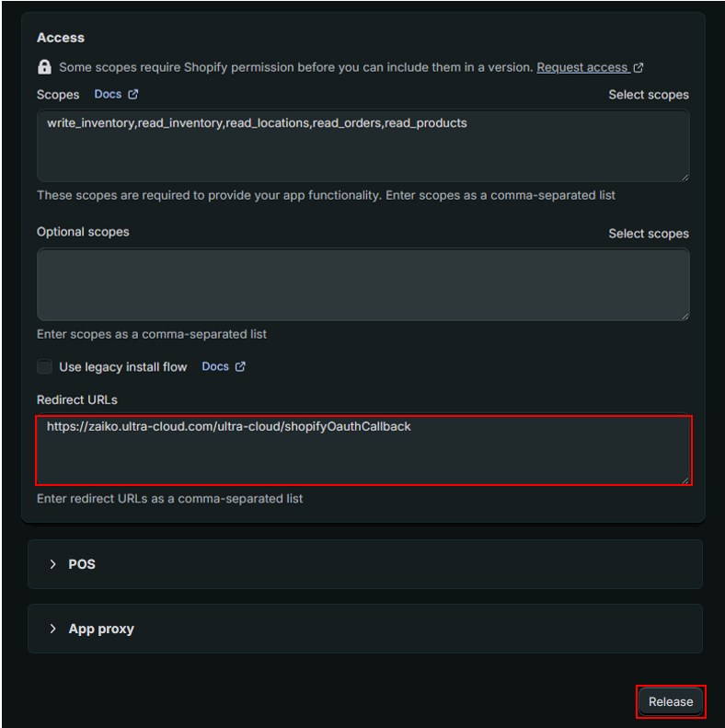Image resolution: width=725 pixels, height=728 pixels.
Task: Click external-link icon beside legacy flow Docs
Action: (x=240, y=366)
